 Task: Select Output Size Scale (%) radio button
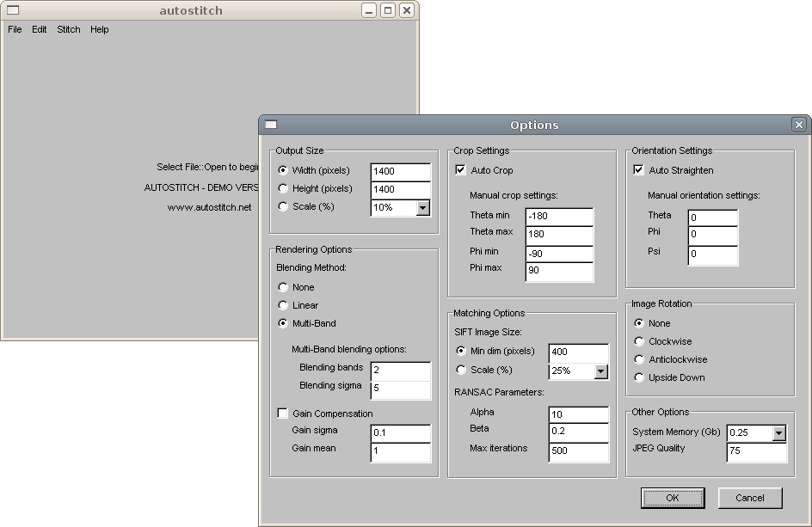click(x=283, y=206)
